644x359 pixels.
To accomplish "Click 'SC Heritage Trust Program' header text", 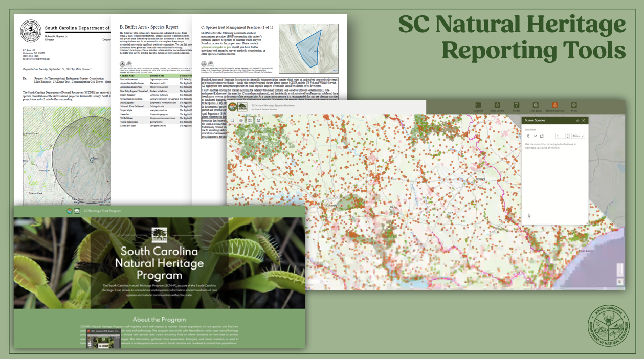I will (x=102, y=211).
